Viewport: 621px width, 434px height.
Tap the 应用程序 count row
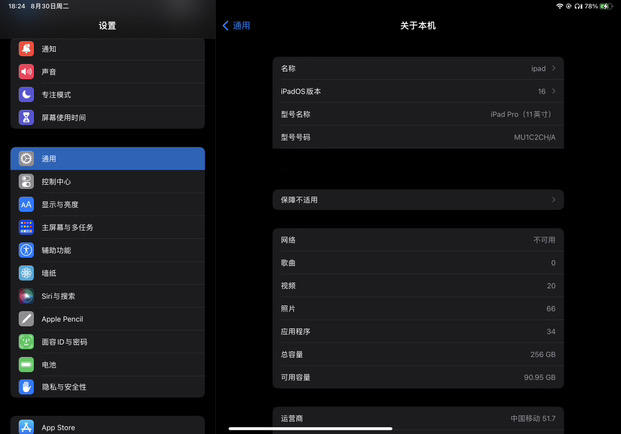click(418, 331)
